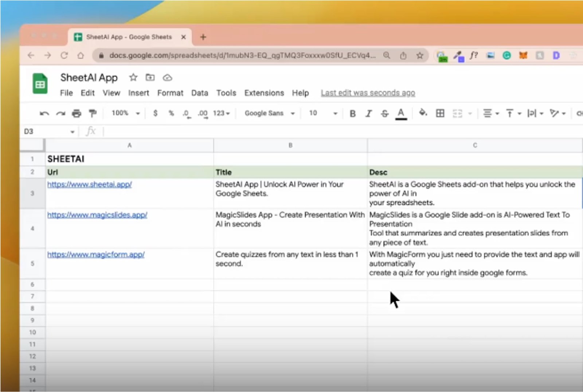Open 'Last edit was seconds ago' history
The width and height of the screenshot is (583, 392).
tap(368, 93)
